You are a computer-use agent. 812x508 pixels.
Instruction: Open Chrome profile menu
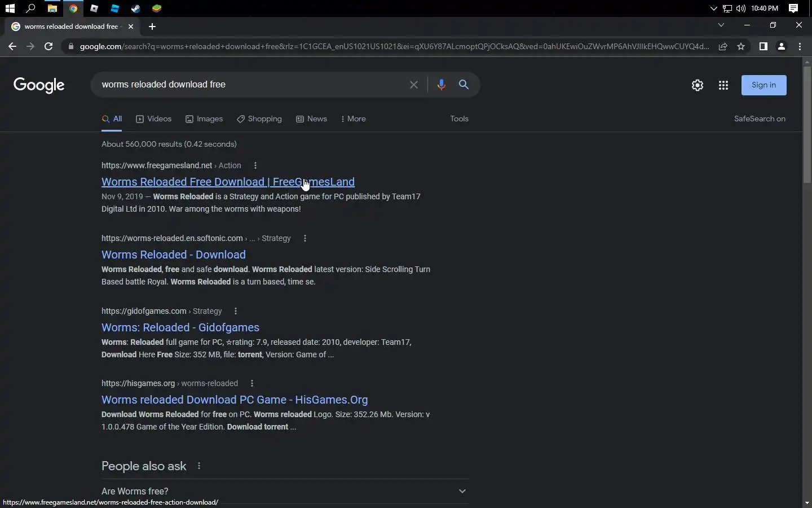[782, 46]
